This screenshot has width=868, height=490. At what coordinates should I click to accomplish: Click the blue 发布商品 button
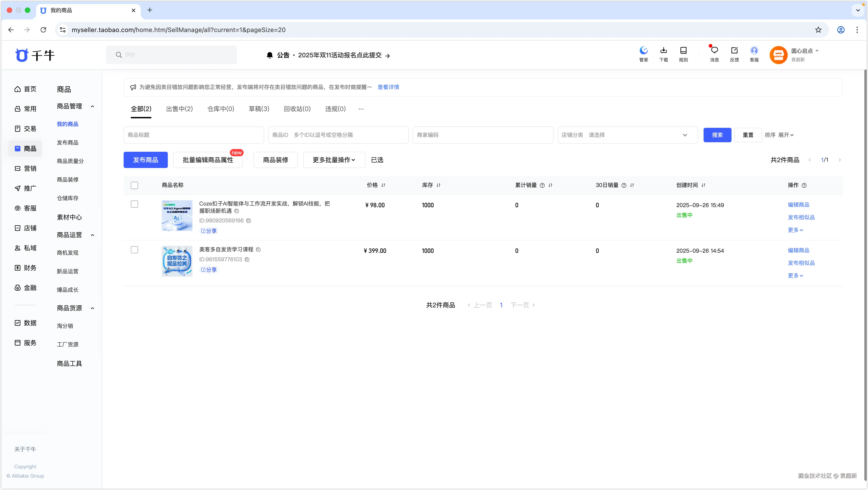click(145, 160)
